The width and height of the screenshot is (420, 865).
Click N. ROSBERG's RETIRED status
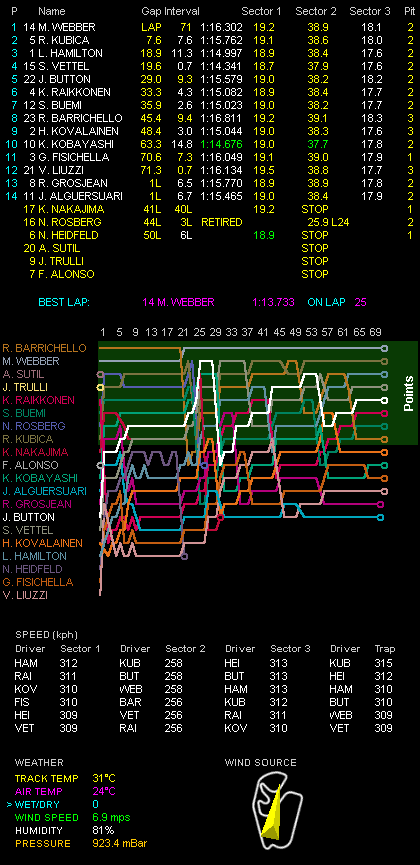[221, 222]
